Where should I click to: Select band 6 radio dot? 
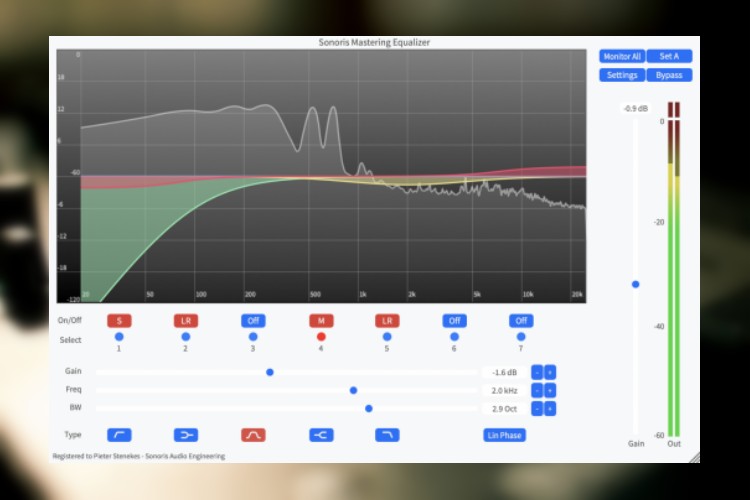(454, 337)
